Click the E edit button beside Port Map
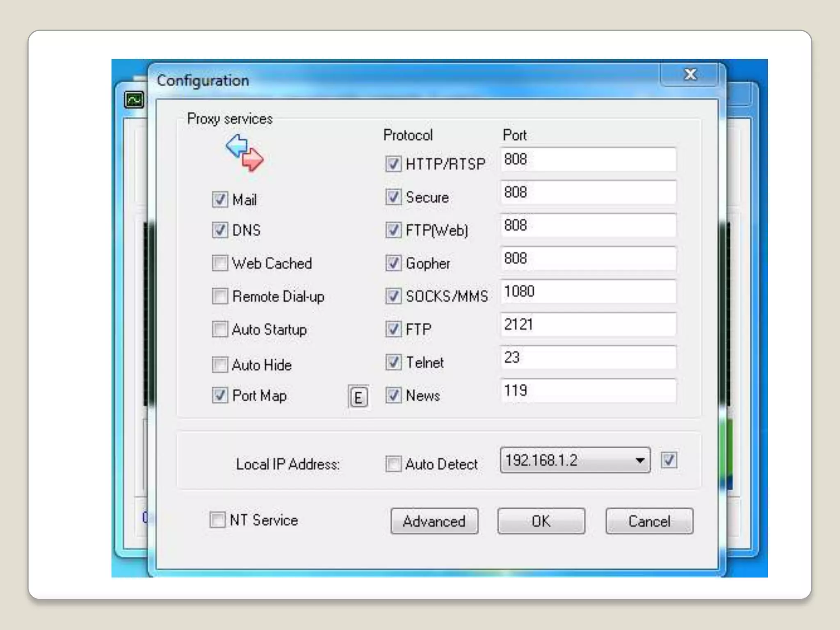840x630 pixels. coord(358,397)
